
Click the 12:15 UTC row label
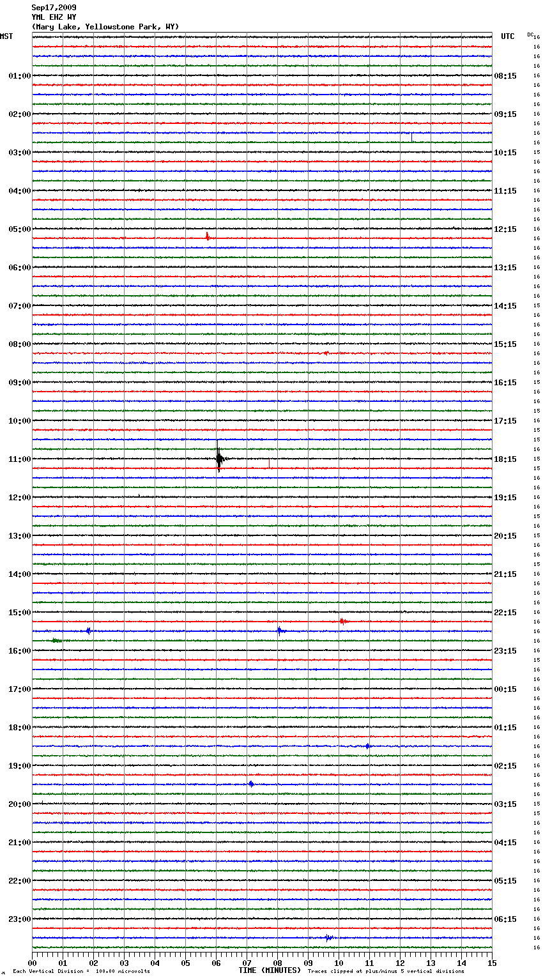(505, 229)
